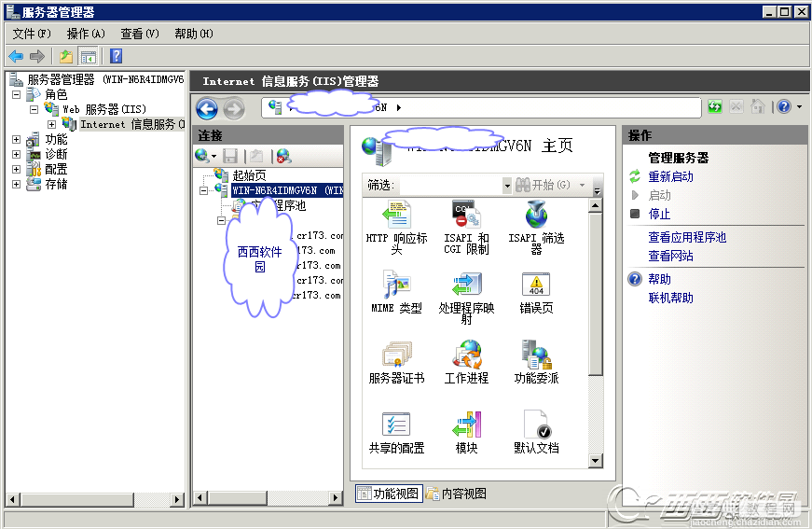Open 错误页 404 feature icon
Screen dimensions: 812x529
(536, 284)
